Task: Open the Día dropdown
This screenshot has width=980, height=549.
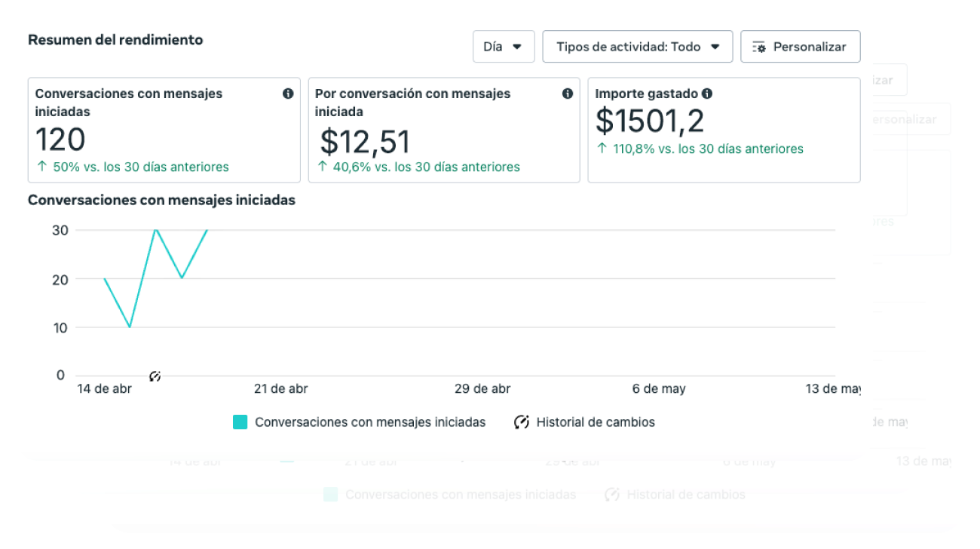Action: tap(503, 46)
